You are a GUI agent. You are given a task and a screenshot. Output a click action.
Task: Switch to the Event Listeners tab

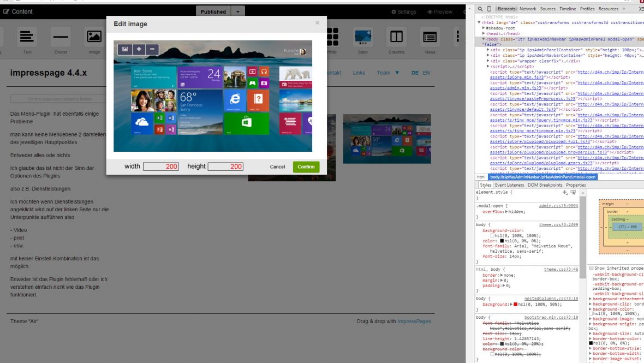tap(510, 185)
